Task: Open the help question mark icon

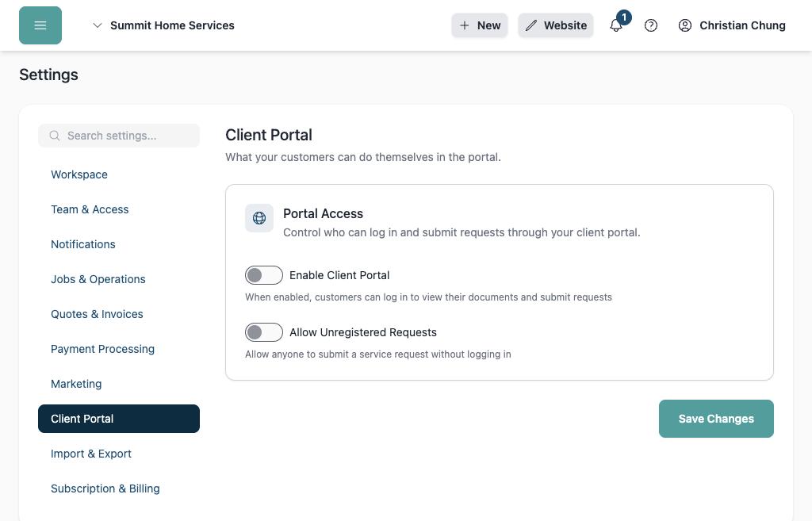Action: pyautogui.click(x=651, y=25)
